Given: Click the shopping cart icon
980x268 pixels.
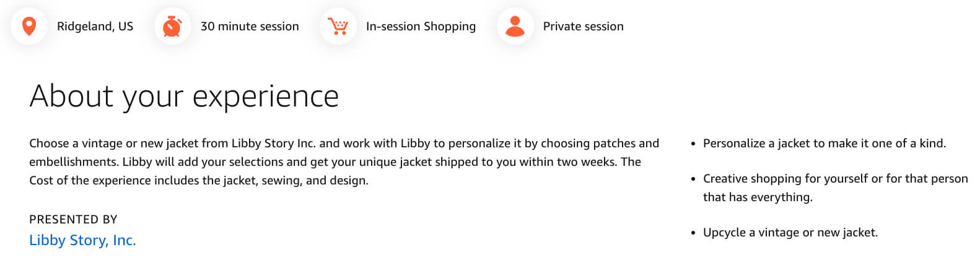Looking at the screenshot, I should (338, 27).
